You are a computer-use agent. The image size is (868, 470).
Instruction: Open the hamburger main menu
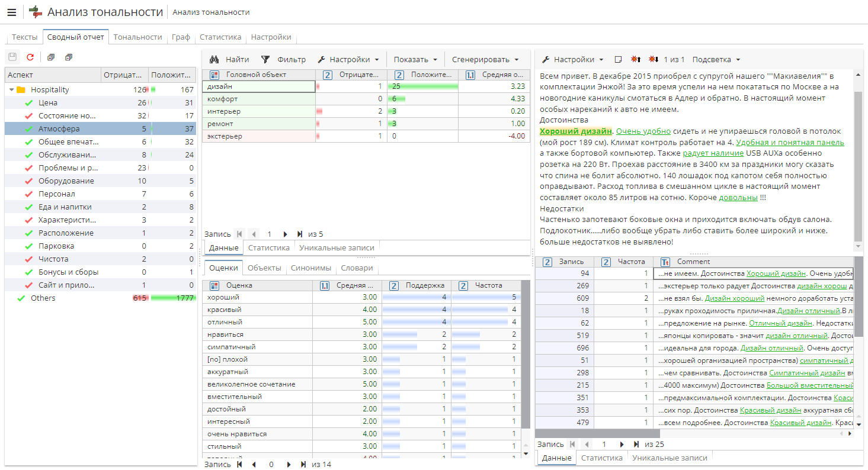(x=11, y=12)
